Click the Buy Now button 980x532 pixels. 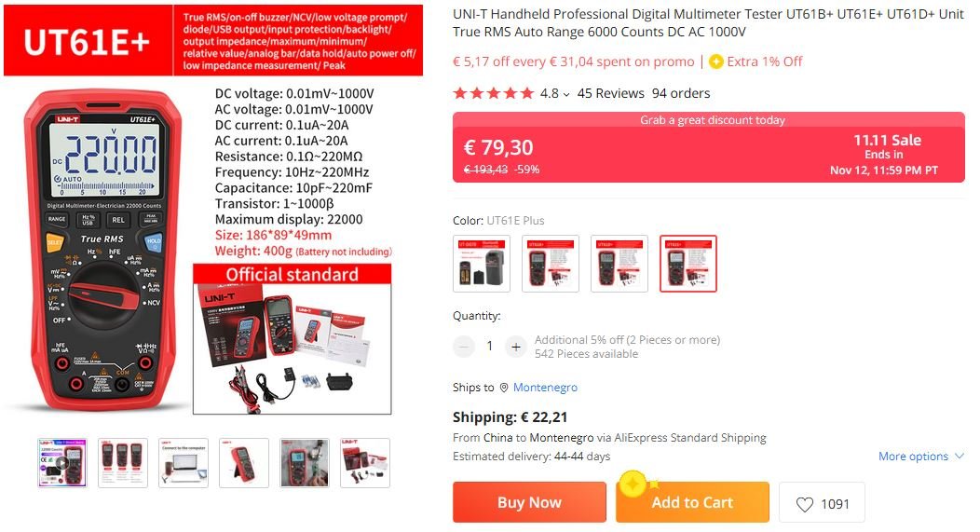pyautogui.click(x=529, y=502)
